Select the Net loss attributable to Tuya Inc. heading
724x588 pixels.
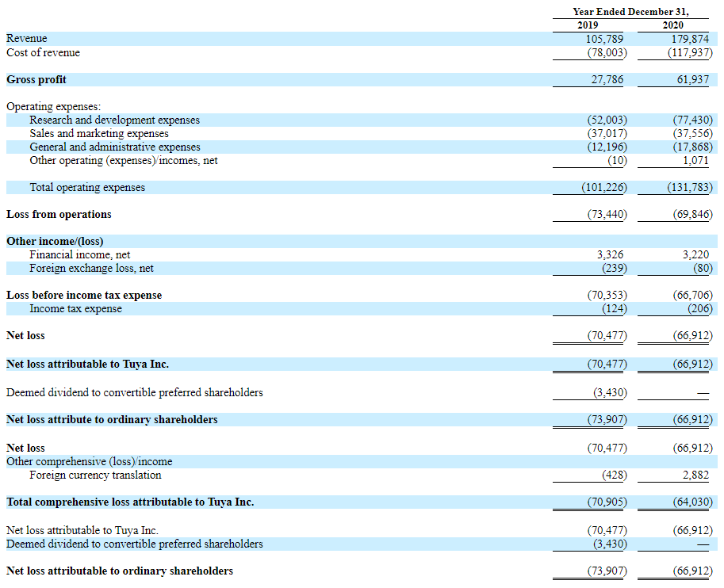point(88,365)
